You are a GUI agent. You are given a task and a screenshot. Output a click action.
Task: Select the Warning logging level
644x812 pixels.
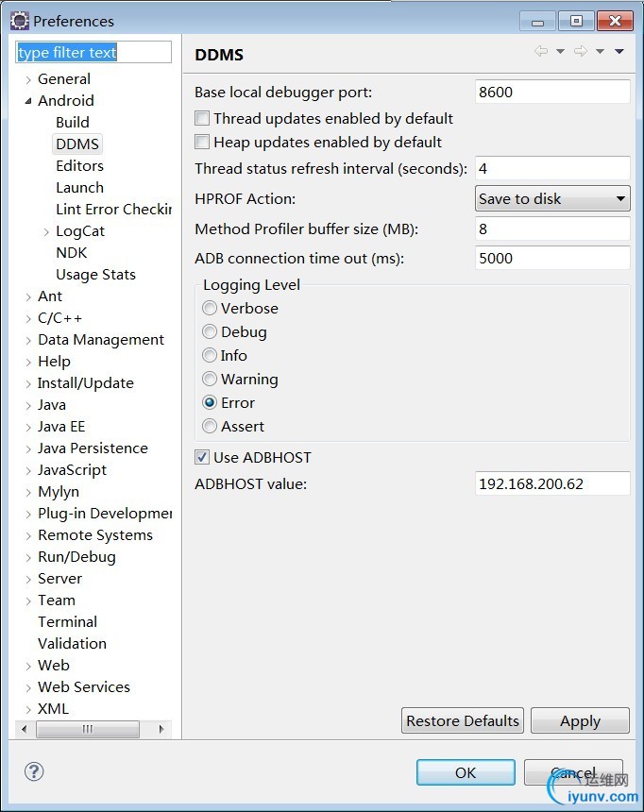tap(210, 379)
